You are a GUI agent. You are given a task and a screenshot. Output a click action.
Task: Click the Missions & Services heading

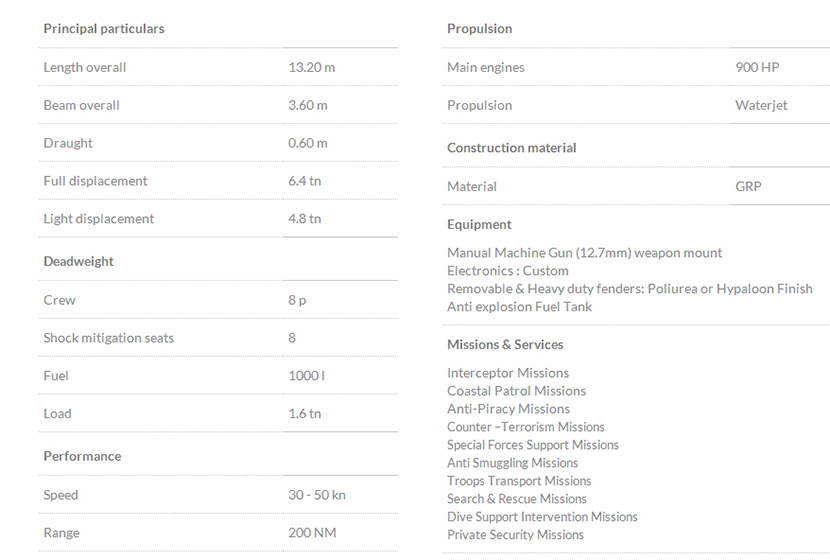(x=505, y=345)
